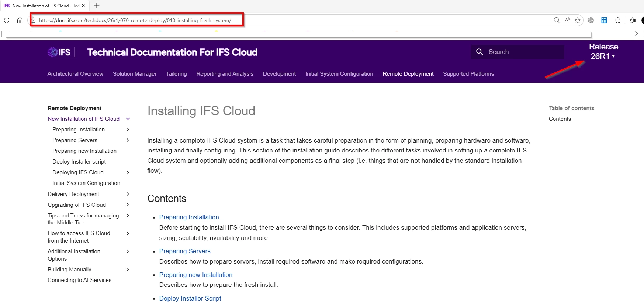This screenshot has height=302, width=644.
Task: Click the Table of contents heading text
Action: [572, 108]
